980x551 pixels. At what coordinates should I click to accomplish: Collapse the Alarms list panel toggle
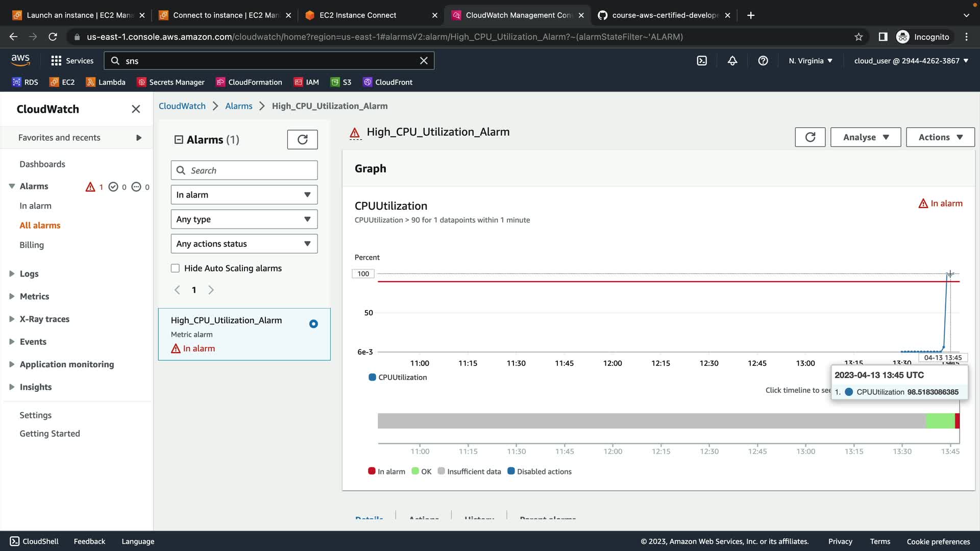tap(179, 140)
